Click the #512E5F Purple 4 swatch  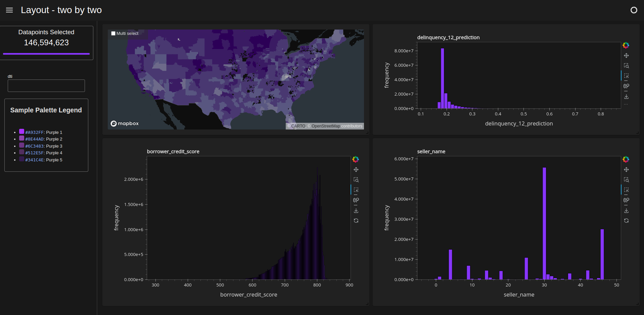(x=21, y=152)
